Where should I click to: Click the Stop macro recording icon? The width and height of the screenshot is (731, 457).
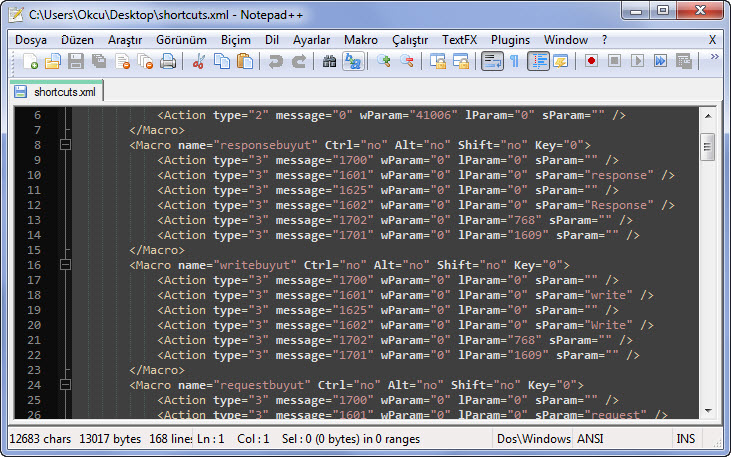pos(614,61)
